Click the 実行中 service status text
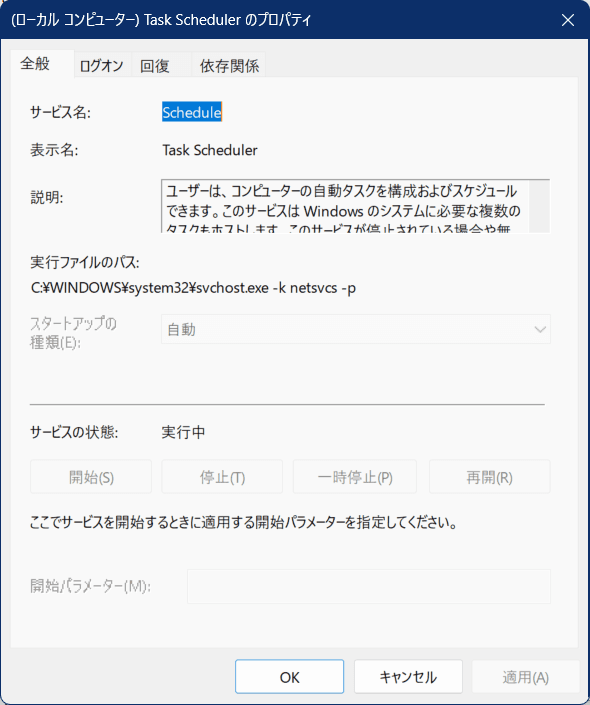The image size is (590, 705). [183, 433]
